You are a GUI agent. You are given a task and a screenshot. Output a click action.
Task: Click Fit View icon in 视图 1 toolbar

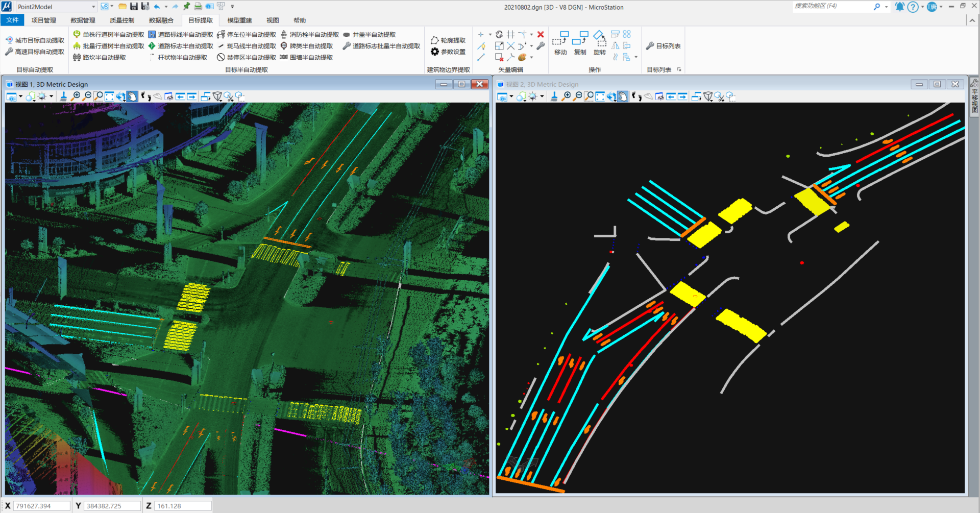110,96
